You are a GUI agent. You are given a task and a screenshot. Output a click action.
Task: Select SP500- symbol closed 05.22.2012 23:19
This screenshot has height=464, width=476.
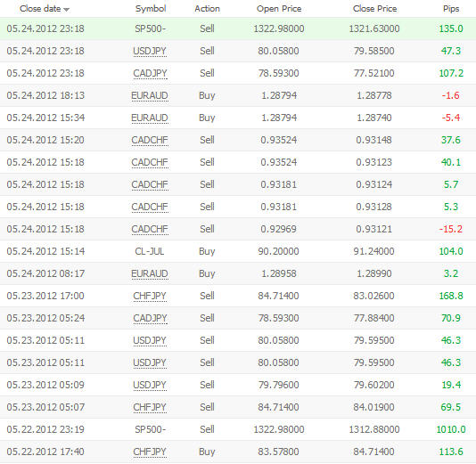[x=151, y=429]
